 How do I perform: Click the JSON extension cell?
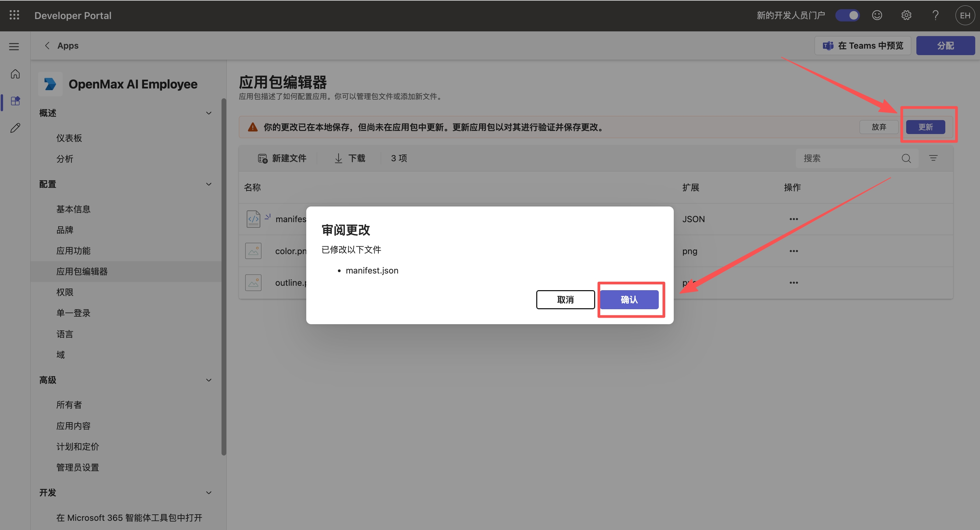[x=693, y=219]
